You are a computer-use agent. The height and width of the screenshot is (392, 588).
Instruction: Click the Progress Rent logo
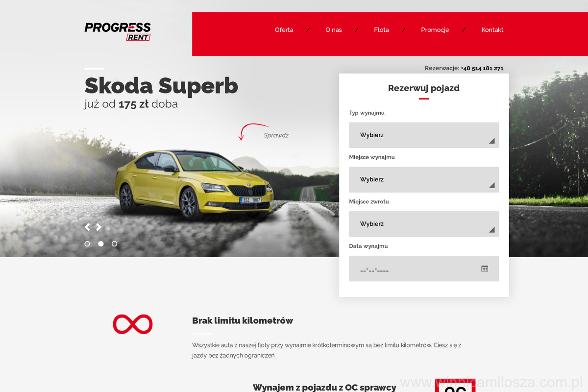118,31
